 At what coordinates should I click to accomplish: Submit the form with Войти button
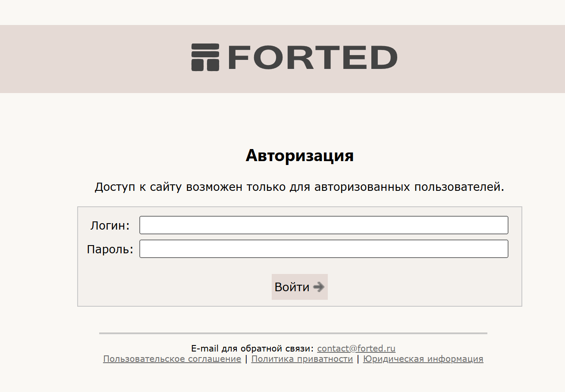(x=300, y=287)
